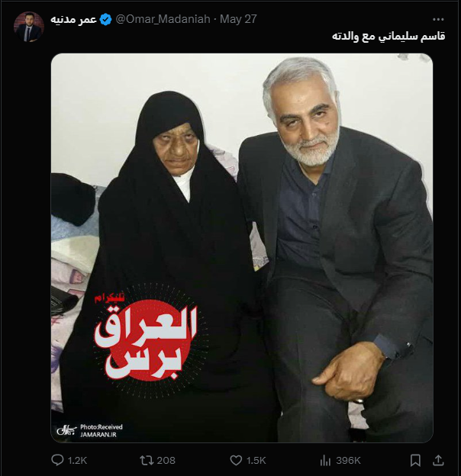This screenshot has height=476, width=461.
Task: Open the May 27 timestamp link
Action: coord(238,19)
